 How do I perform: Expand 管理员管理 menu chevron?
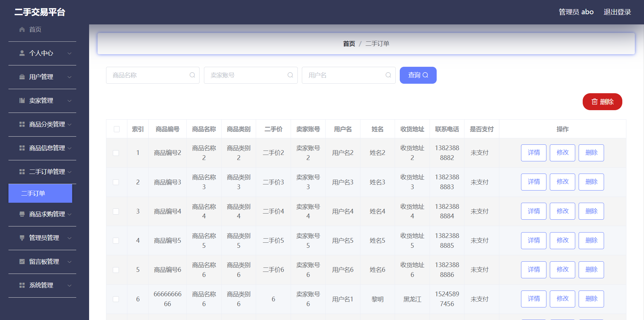tap(69, 238)
